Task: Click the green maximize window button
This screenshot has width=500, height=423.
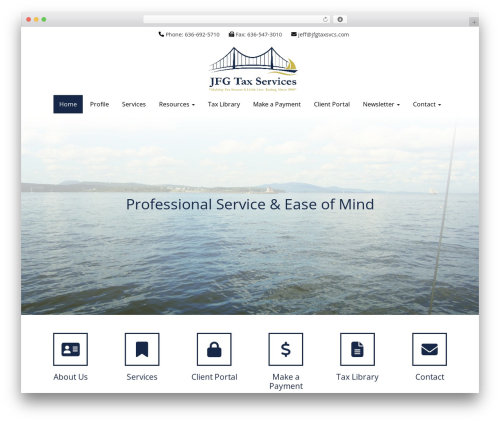Action: pos(44,19)
